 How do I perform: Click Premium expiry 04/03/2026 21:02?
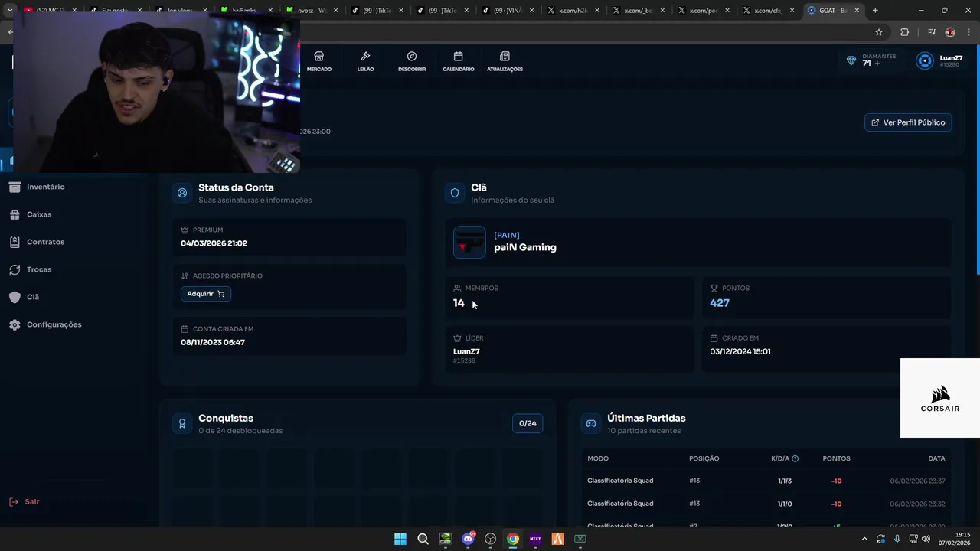pos(214,243)
